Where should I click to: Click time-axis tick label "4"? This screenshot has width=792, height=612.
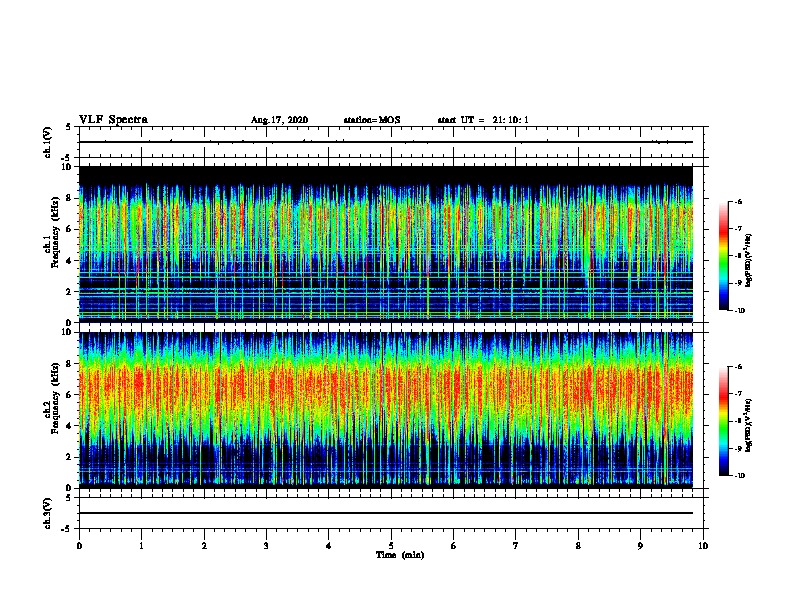[329, 546]
